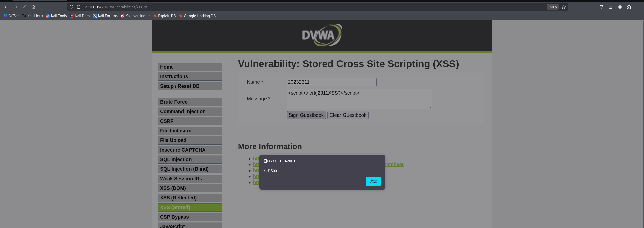644x228 pixels.
Task: Click the Sign Guestbook button
Action: pos(306,115)
